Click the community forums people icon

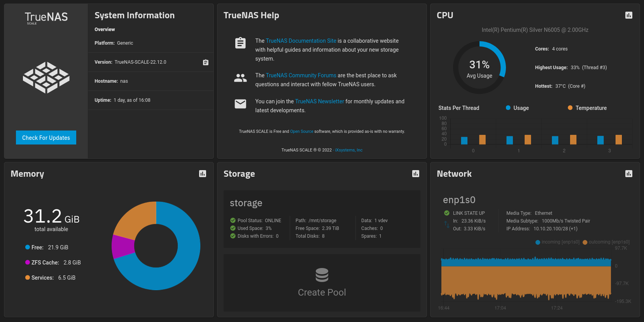click(240, 78)
